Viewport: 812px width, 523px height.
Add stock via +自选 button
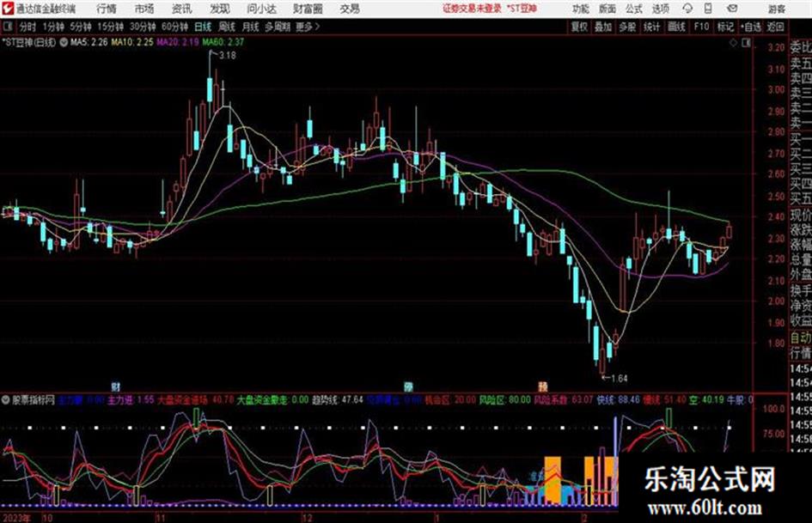tap(750, 27)
